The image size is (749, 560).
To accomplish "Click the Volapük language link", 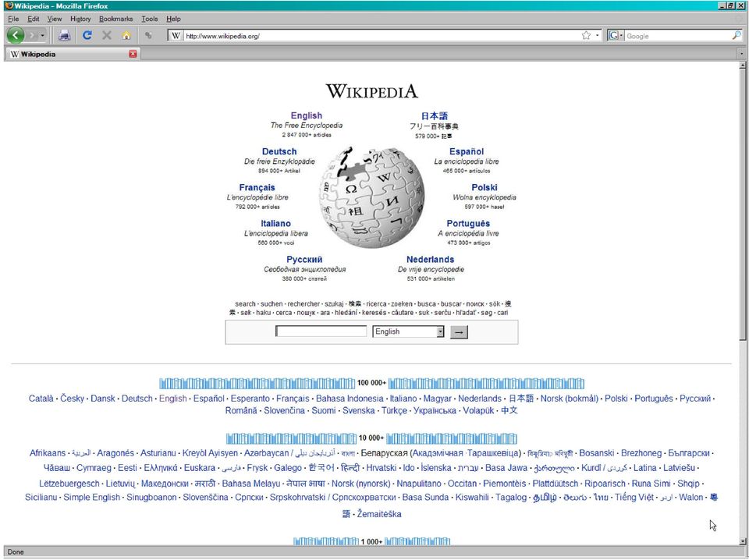I will point(478,410).
